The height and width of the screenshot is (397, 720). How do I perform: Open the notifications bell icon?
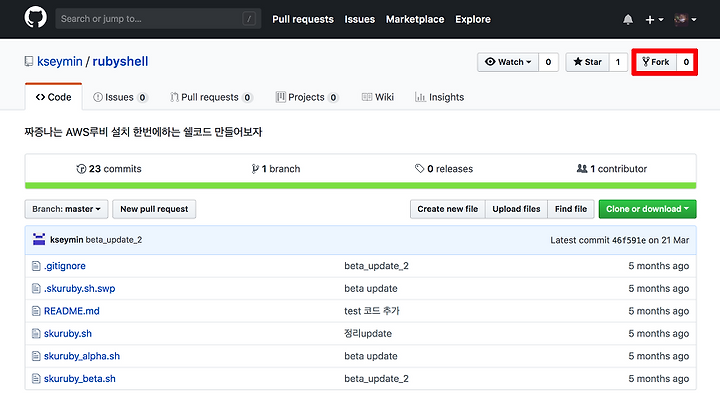click(x=628, y=19)
